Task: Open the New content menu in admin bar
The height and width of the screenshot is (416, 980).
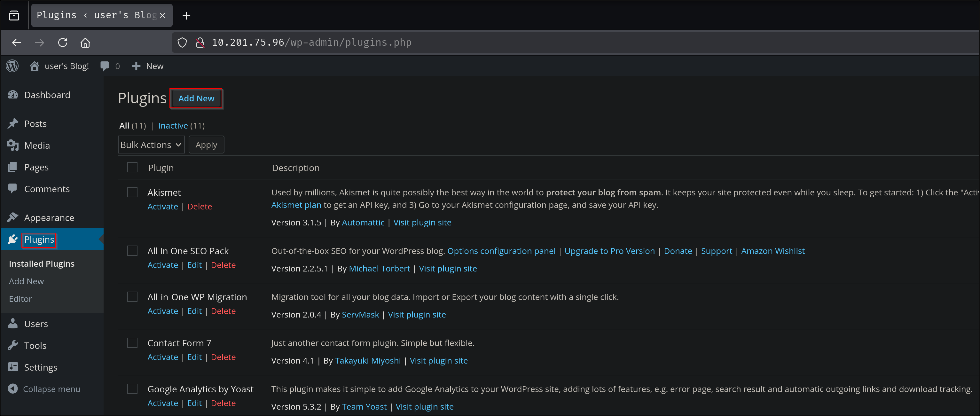Action: tap(148, 66)
